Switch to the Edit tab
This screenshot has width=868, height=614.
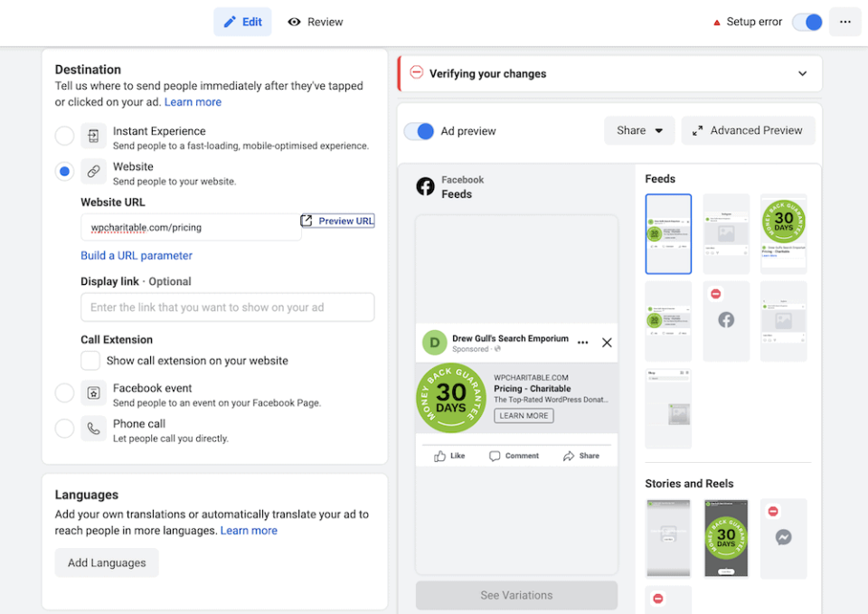point(242,22)
